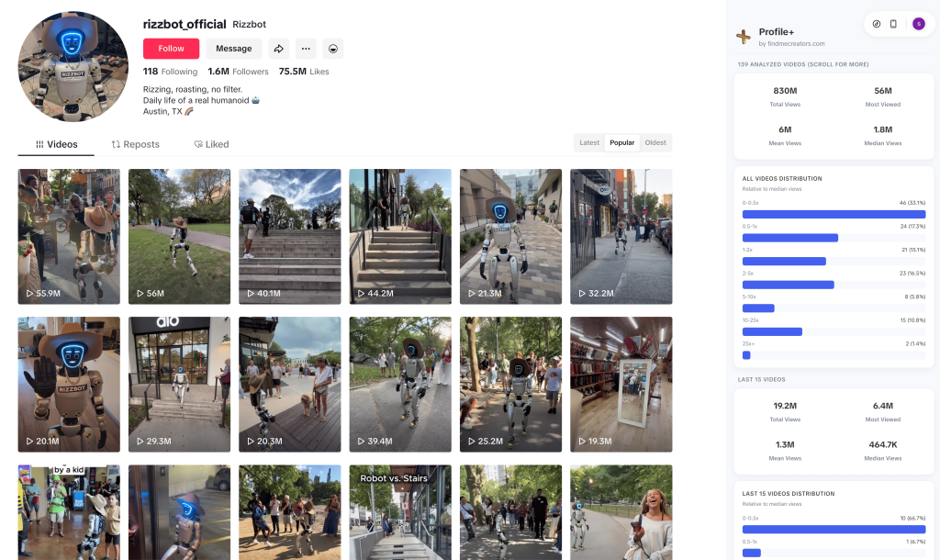Click the round icon right of three dots

click(333, 49)
